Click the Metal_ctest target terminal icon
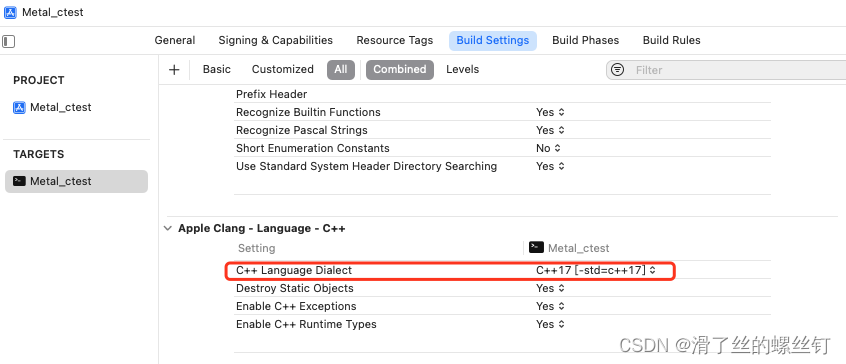 (x=19, y=181)
